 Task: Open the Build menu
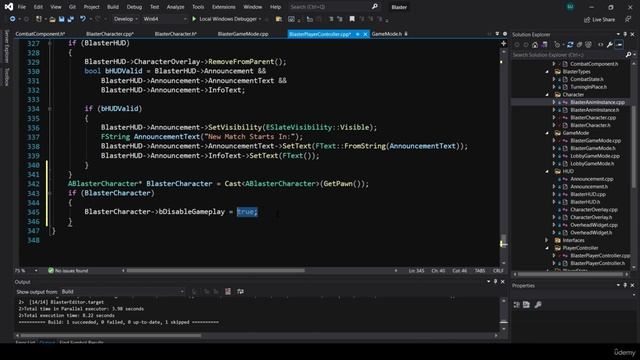click(x=113, y=7)
